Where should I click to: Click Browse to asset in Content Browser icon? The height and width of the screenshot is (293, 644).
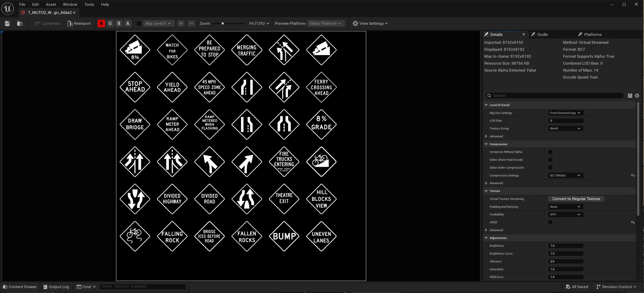pos(20,23)
